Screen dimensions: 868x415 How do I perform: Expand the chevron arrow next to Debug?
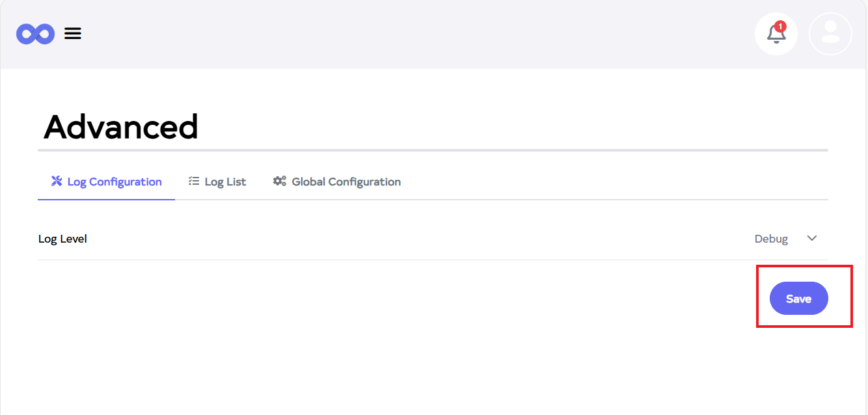[x=812, y=238]
